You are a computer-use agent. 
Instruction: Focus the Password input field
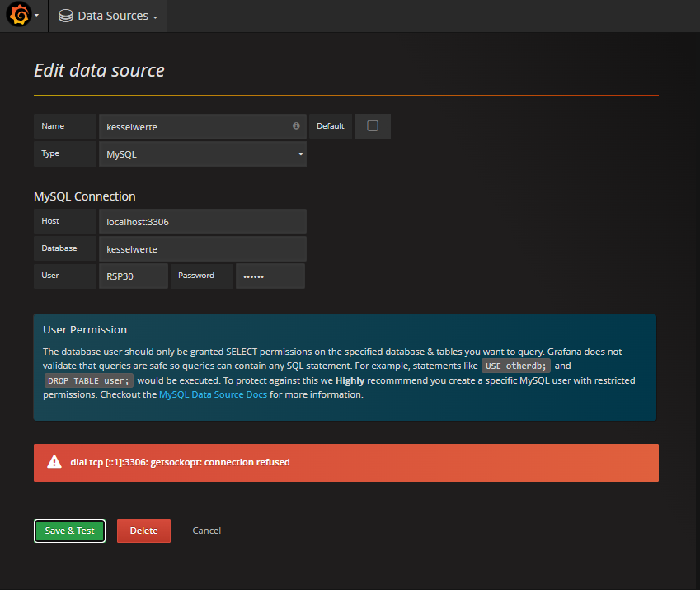(x=270, y=276)
